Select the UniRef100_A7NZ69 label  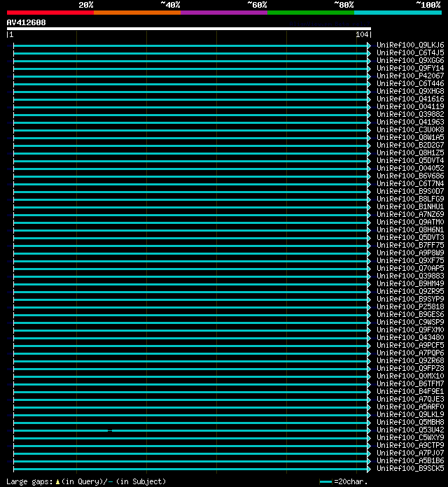(x=410, y=214)
